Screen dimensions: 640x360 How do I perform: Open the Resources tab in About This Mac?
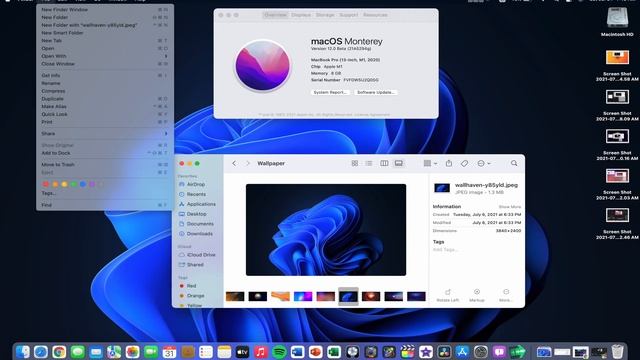click(375, 15)
